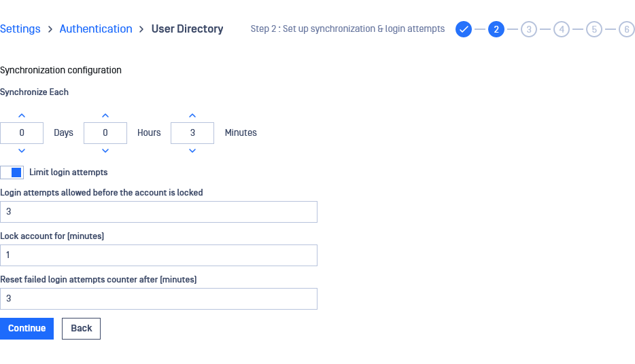Image resolution: width=635 pixels, height=364 pixels.
Task: Jump to step 6 in the wizard
Action: [x=626, y=29]
